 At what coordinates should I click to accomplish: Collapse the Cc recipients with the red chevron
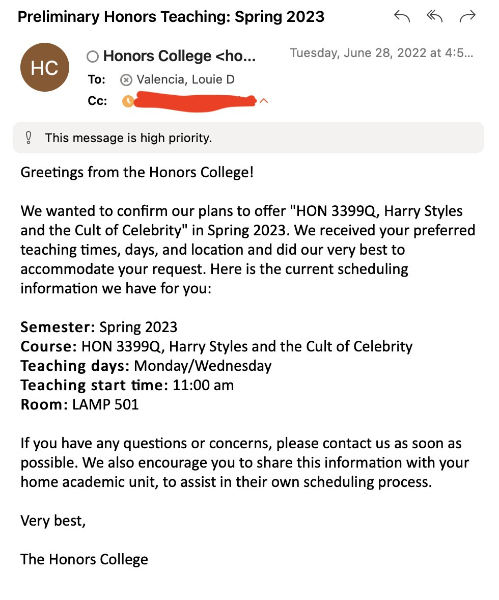[x=264, y=101]
